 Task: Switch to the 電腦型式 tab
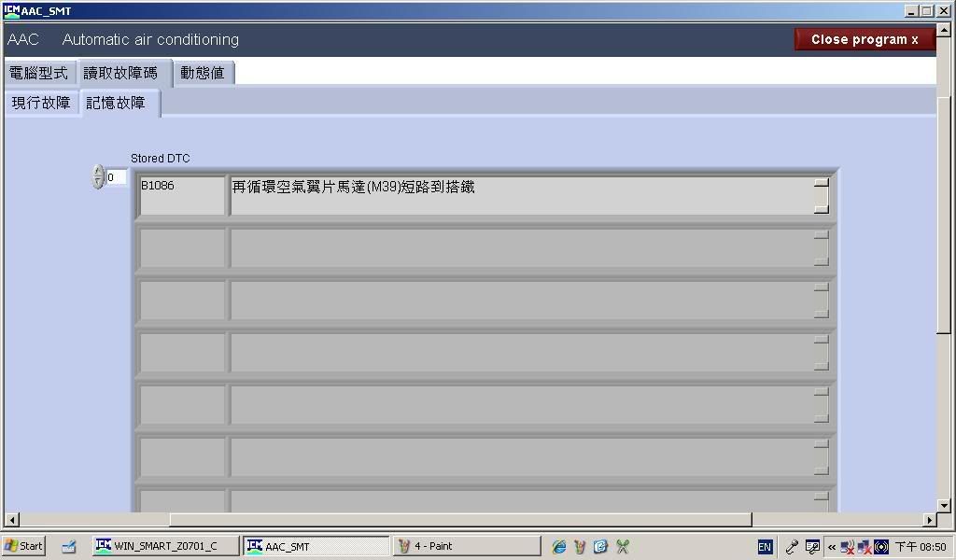click(39, 73)
